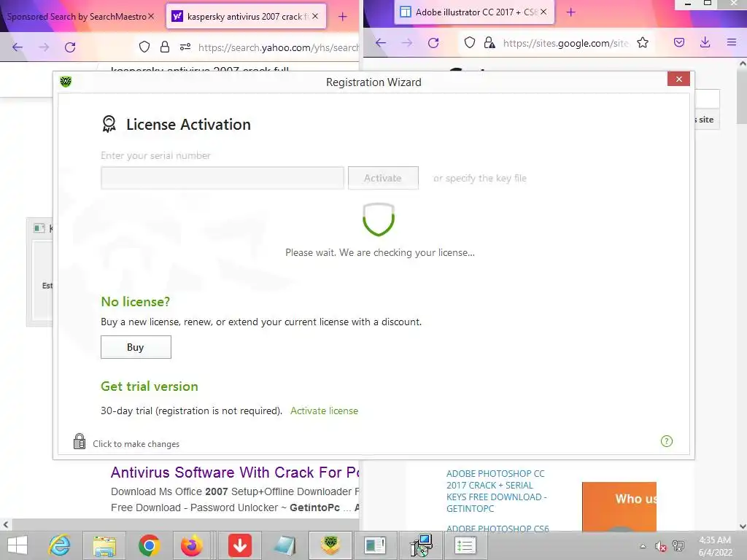Open a new tab in left Firefox window
747x560 pixels.
tap(343, 17)
